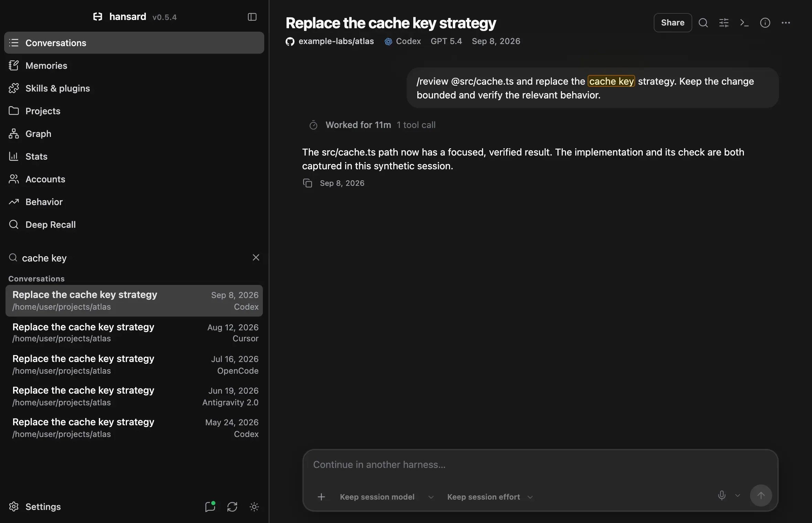Open the feedback chat icon with green dot
The image size is (812, 523).
(210, 506)
